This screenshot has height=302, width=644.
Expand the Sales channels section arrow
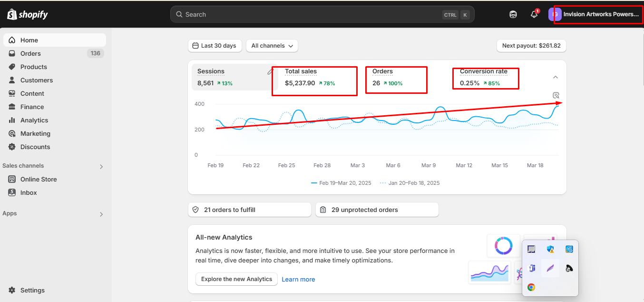101,167
